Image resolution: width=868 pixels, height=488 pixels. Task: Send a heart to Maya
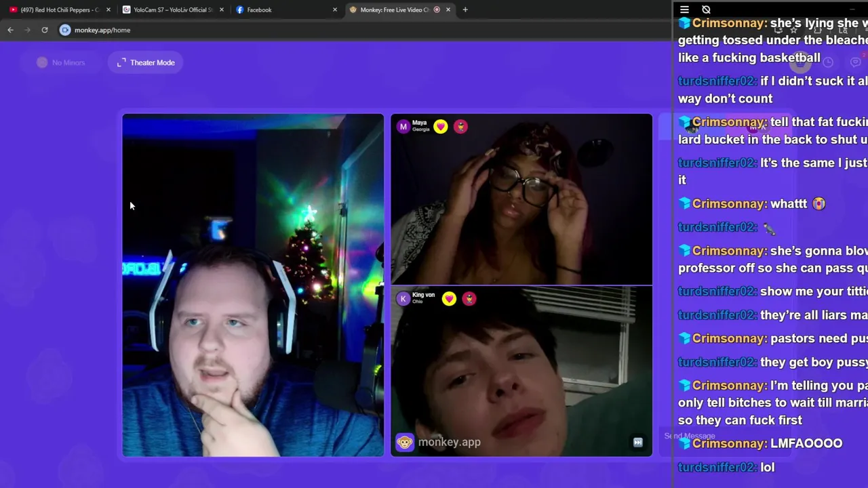441,127
